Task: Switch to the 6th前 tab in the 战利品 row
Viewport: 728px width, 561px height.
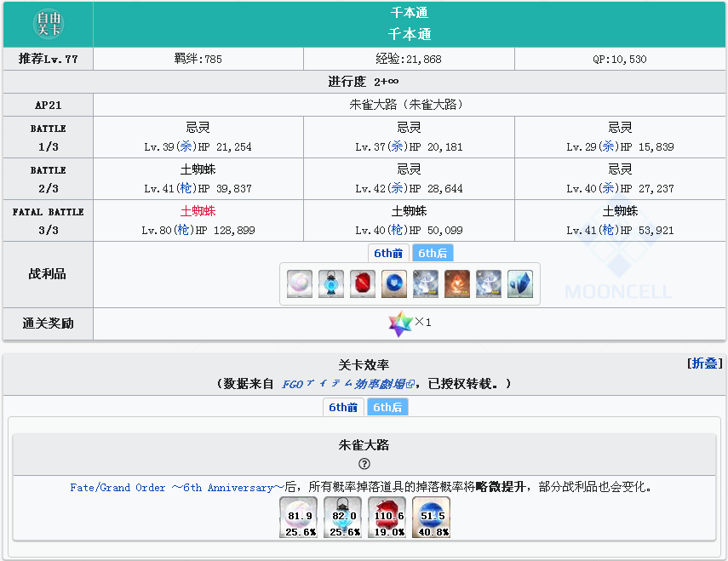Action: coord(388,254)
